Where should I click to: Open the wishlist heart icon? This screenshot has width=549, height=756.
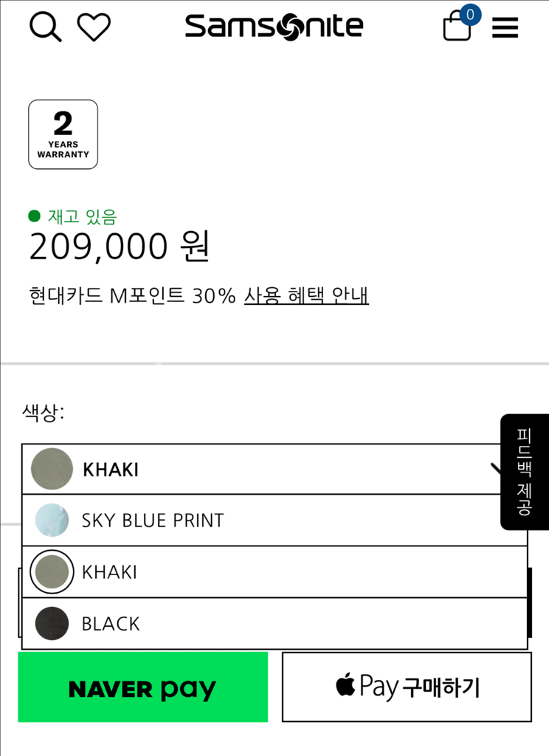[x=94, y=27]
